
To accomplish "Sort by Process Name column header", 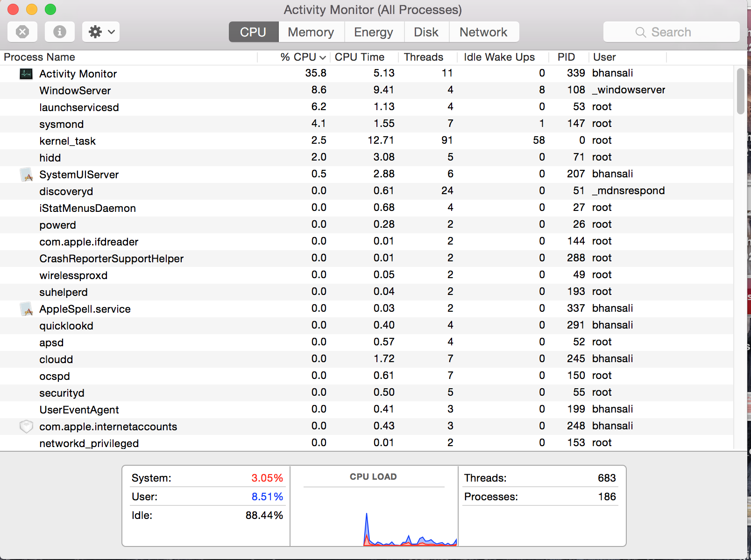I will coord(128,57).
